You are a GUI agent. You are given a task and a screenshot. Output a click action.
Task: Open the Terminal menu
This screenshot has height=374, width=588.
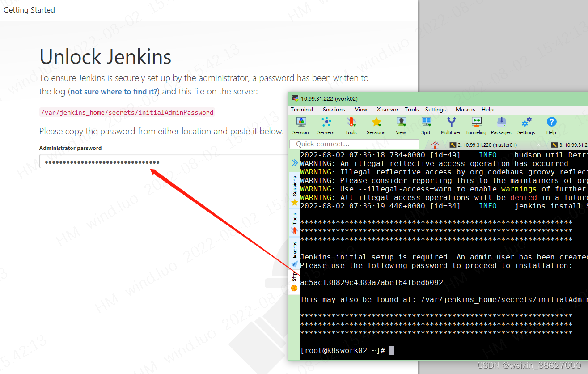(302, 109)
